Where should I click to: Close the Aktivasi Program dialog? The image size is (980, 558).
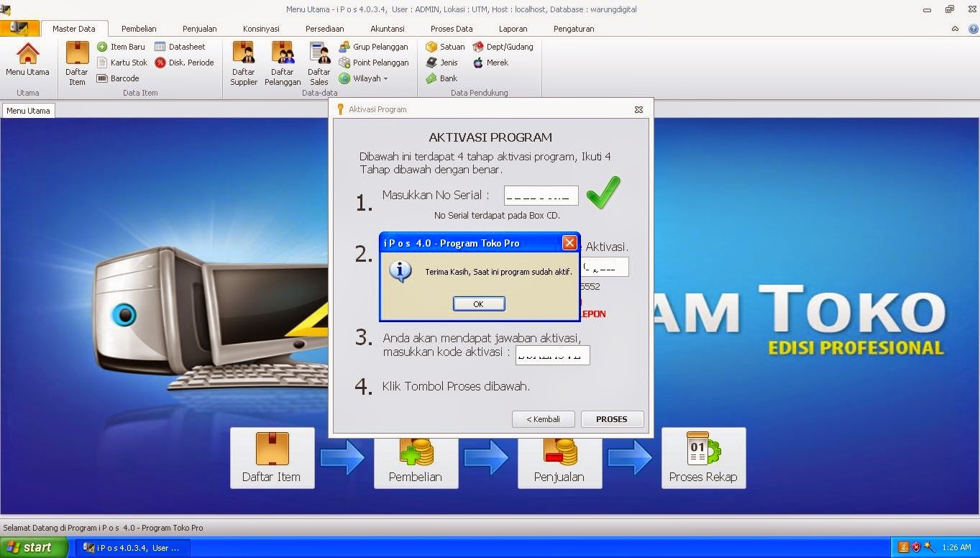tap(638, 109)
